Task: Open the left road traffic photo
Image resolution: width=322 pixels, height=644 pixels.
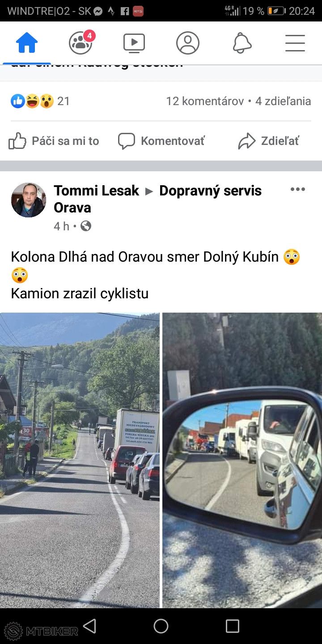Action: (x=80, y=460)
